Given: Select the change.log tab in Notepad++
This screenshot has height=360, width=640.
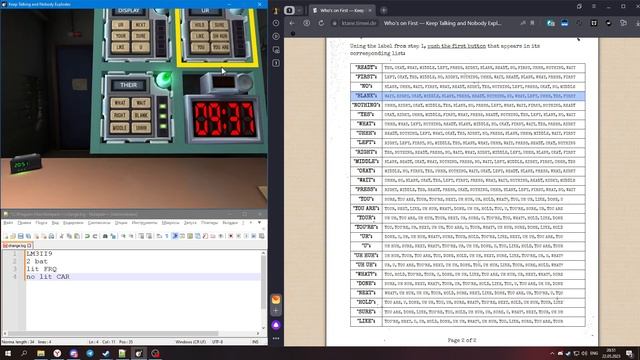Looking at the screenshot, I should tap(17, 246).
